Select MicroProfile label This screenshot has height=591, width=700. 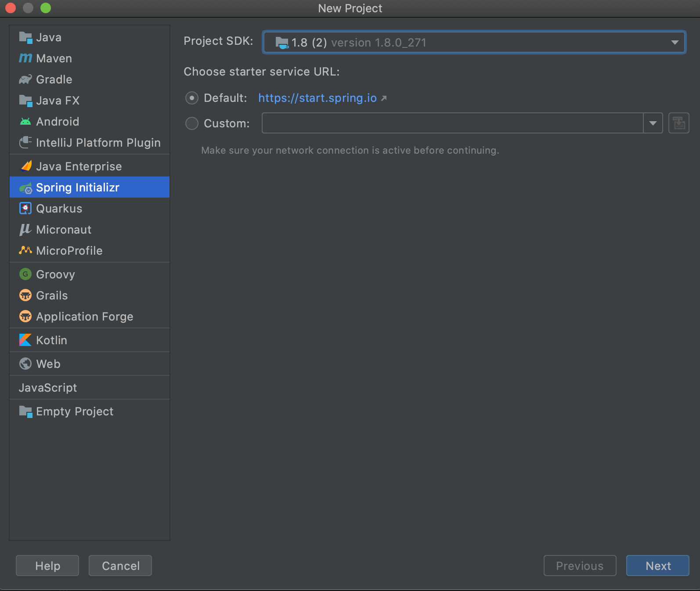pyautogui.click(x=69, y=251)
